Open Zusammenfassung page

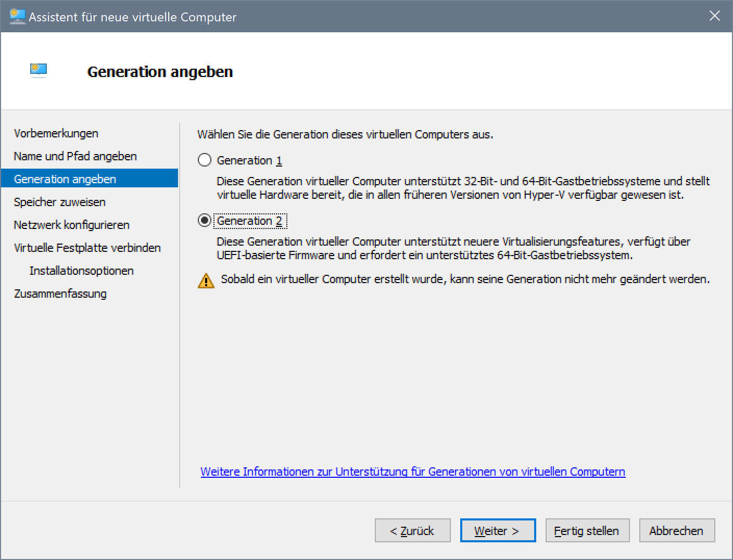[x=60, y=294]
